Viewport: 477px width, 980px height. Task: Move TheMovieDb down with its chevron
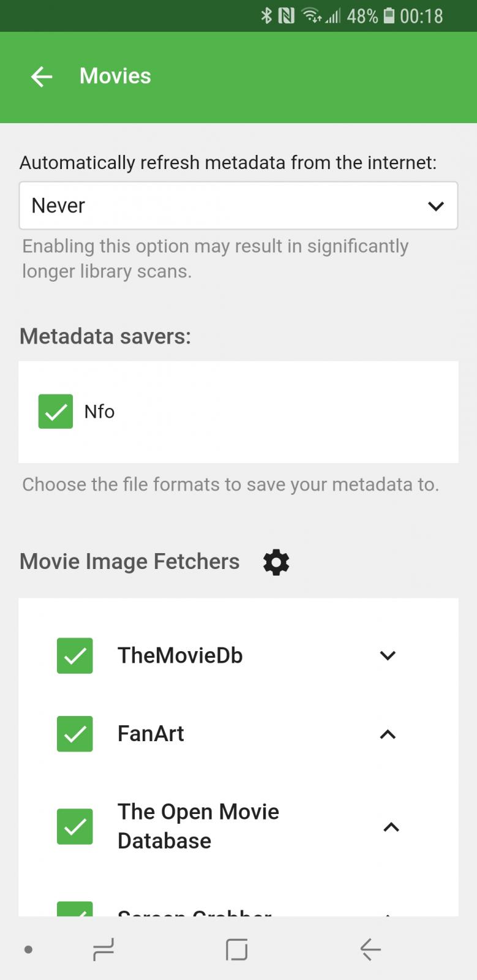click(x=388, y=656)
